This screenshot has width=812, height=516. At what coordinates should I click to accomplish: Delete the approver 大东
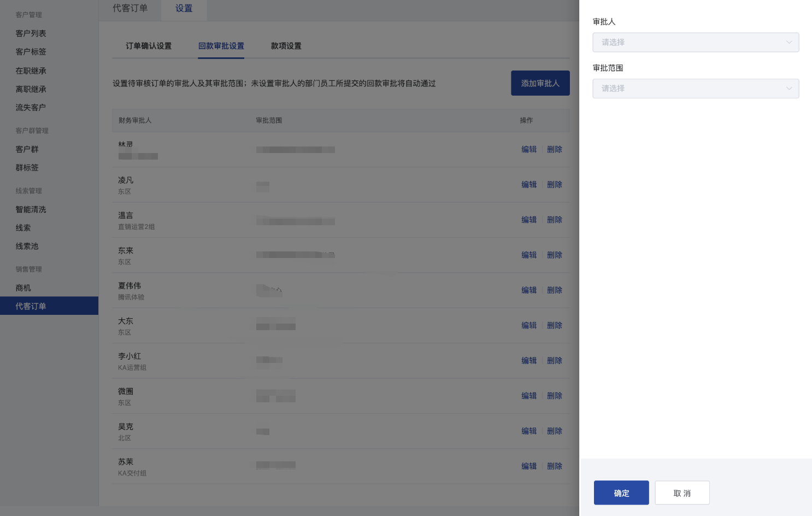pos(555,325)
